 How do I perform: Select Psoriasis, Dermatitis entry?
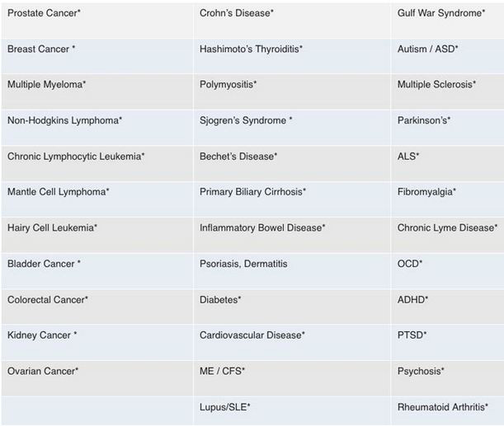pyautogui.click(x=243, y=264)
